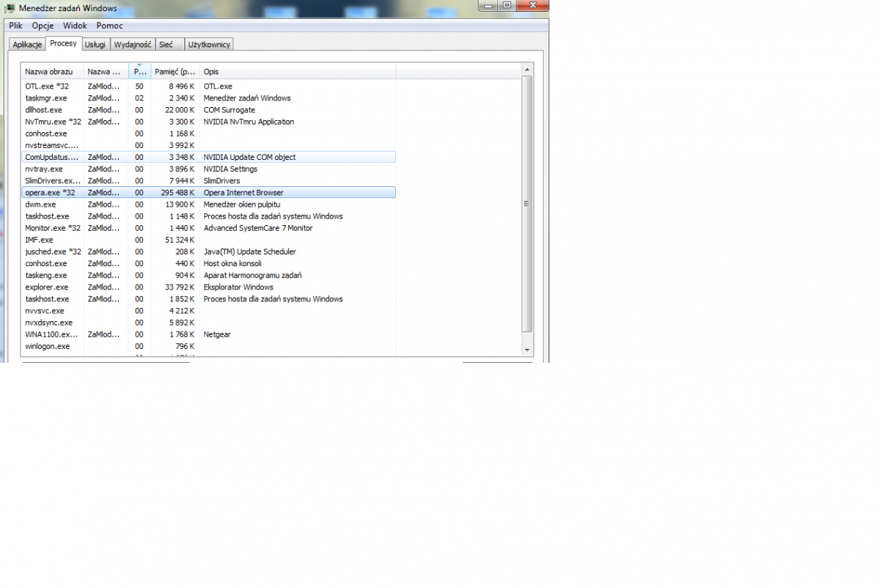Viewport: 880px width, 588px height.
Task: Go to the Sieć tab
Action: coord(168,45)
